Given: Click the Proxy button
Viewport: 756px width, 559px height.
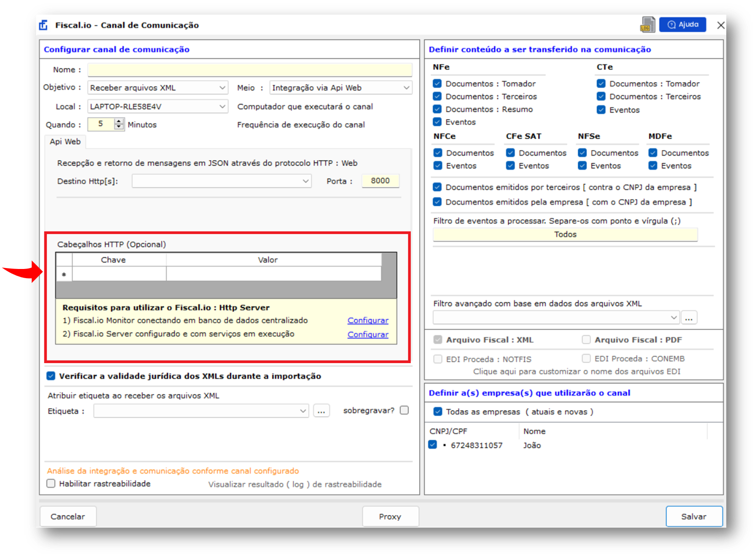Looking at the screenshot, I should pyautogui.click(x=390, y=516).
